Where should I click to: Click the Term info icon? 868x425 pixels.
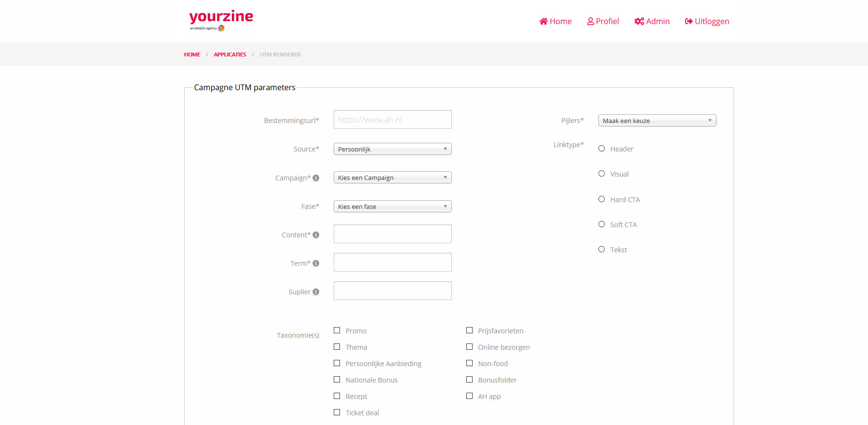pyautogui.click(x=316, y=263)
